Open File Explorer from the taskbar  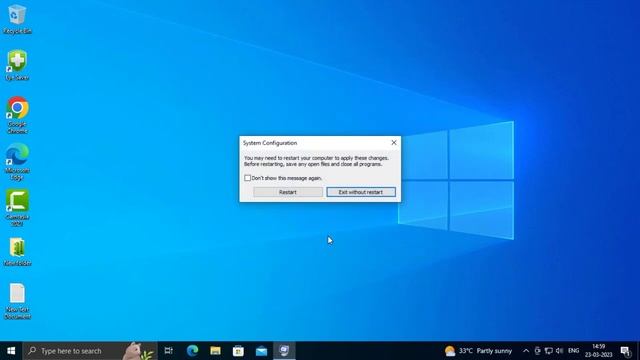click(x=215, y=351)
